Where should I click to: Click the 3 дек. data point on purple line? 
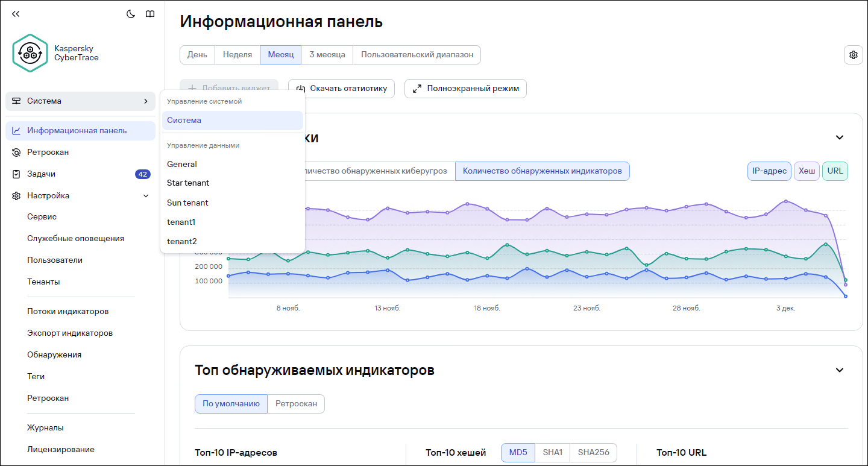tap(785, 201)
